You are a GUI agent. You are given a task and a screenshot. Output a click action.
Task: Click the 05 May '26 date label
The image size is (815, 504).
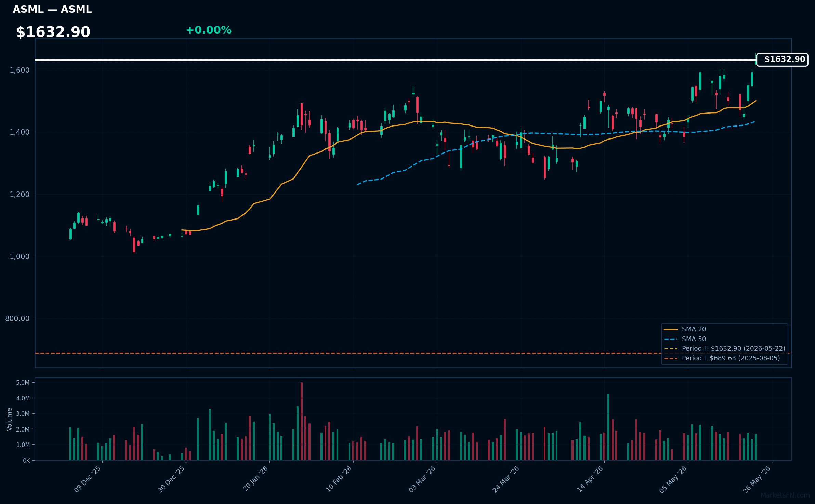[673, 479]
